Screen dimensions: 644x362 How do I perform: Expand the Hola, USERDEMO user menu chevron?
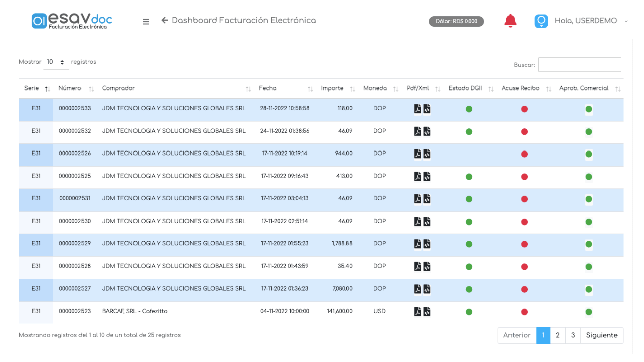pyautogui.click(x=626, y=21)
